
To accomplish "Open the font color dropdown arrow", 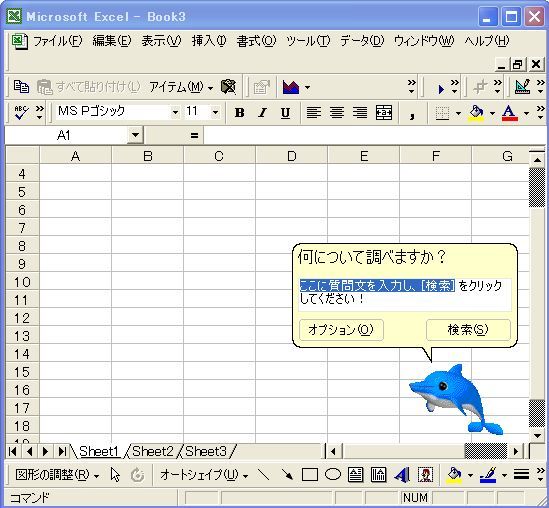I will (526, 113).
